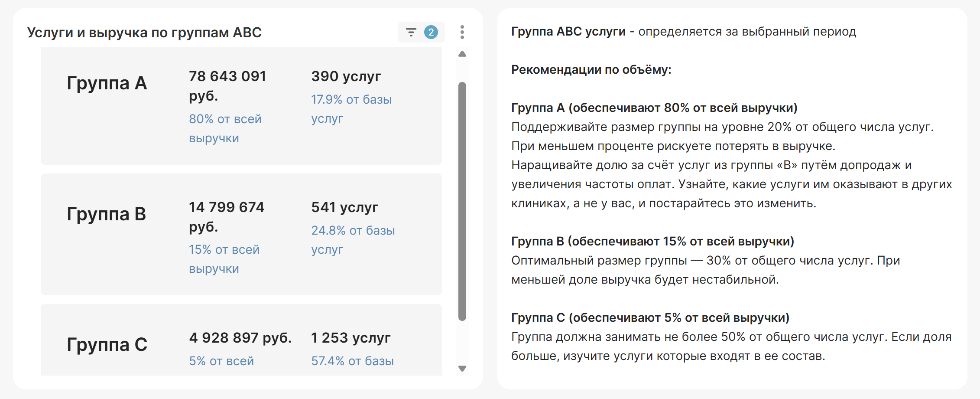Click the "Группа ABC услуги" heading in info panel

click(567, 31)
